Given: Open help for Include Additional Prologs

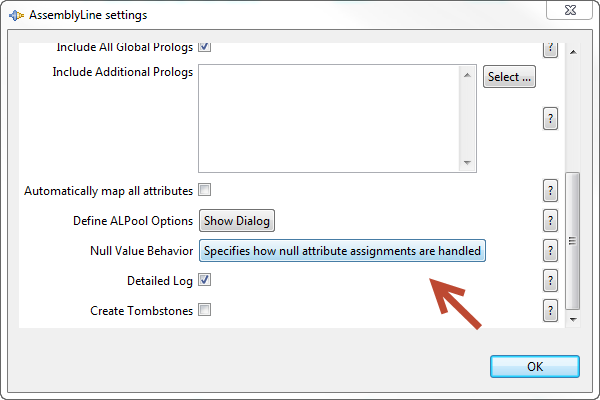Looking at the screenshot, I should (x=550, y=119).
